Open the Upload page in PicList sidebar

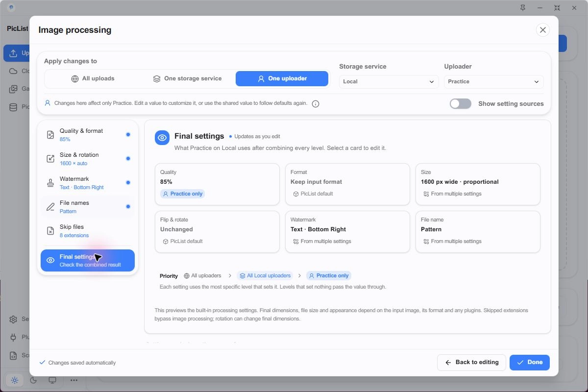coord(17,53)
